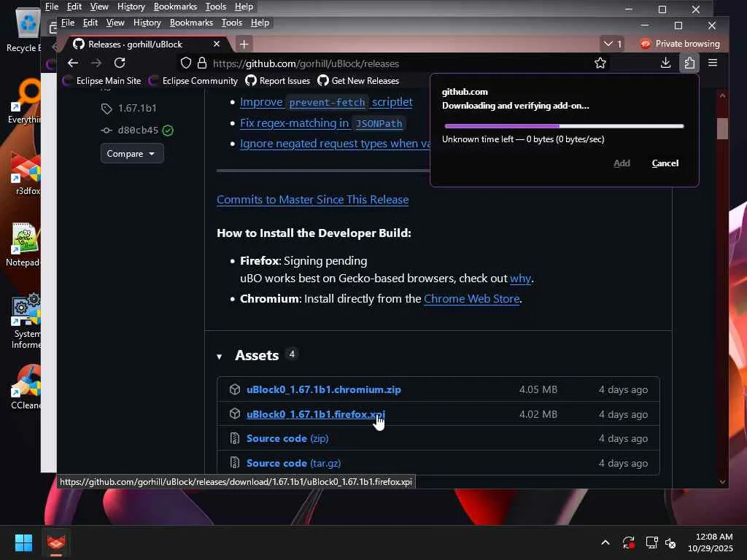Select the r3dfox desktop shortcut
Image resolution: width=747 pixels, height=560 pixels.
coord(25,174)
